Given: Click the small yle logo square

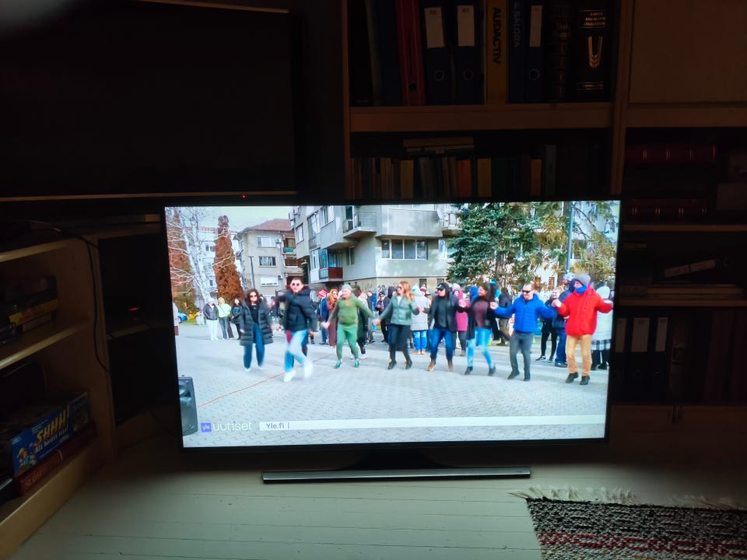Looking at the screenshot, I should click(205, 427).
